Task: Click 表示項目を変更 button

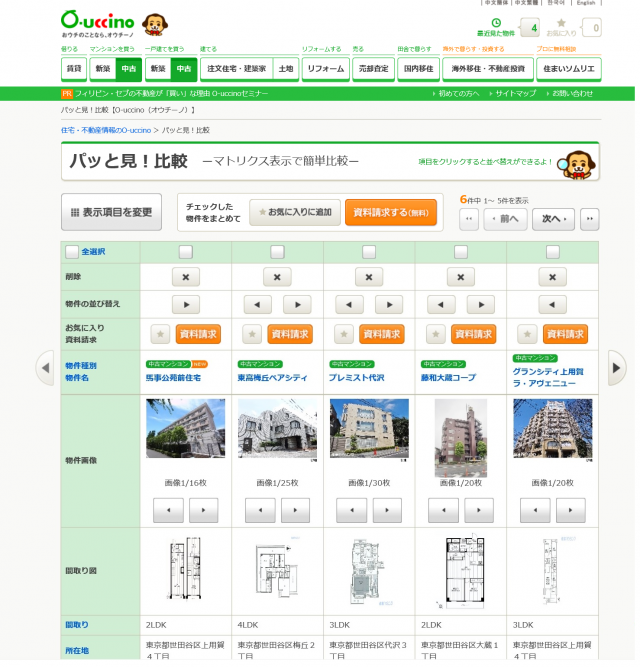Action: point(112,214)
